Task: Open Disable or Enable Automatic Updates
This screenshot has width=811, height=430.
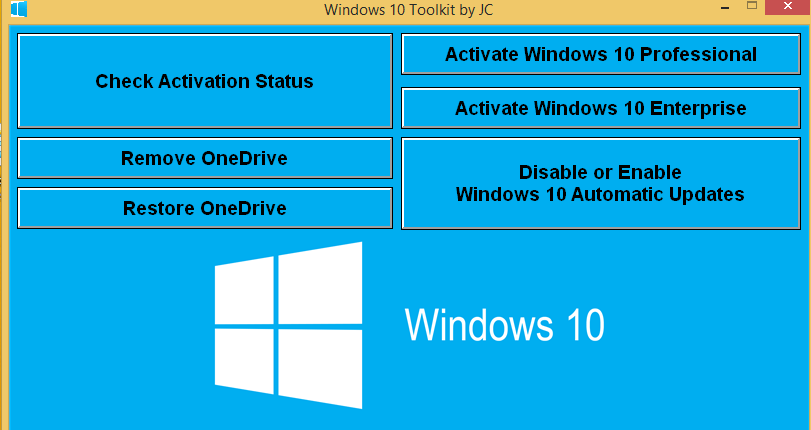Action: click(x=601, y=183)
